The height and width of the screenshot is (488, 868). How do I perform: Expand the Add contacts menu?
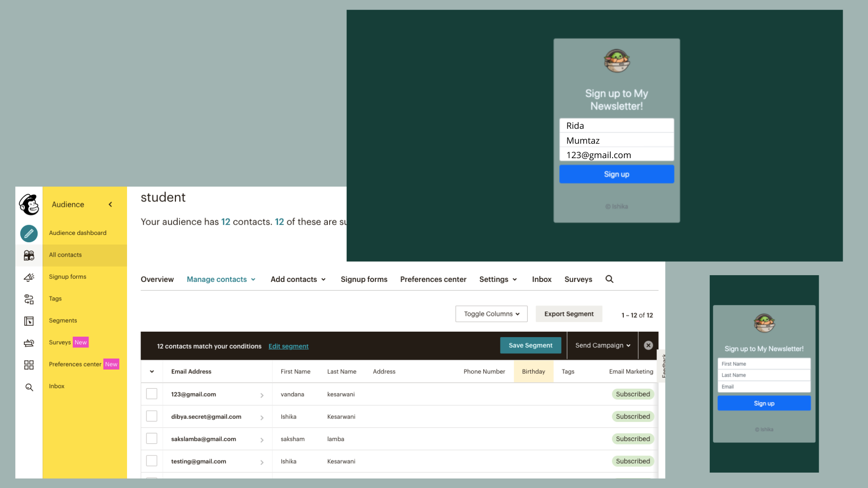(298, 279)
